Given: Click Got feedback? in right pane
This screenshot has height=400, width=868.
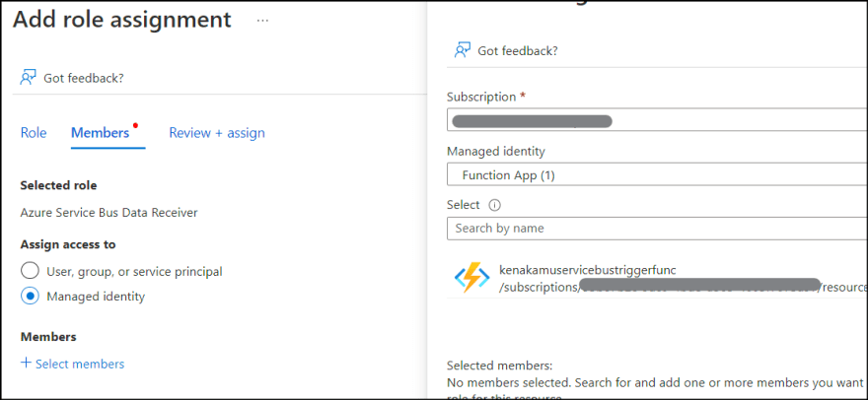Looking at the screenshot, I should [x=518, y=51].
